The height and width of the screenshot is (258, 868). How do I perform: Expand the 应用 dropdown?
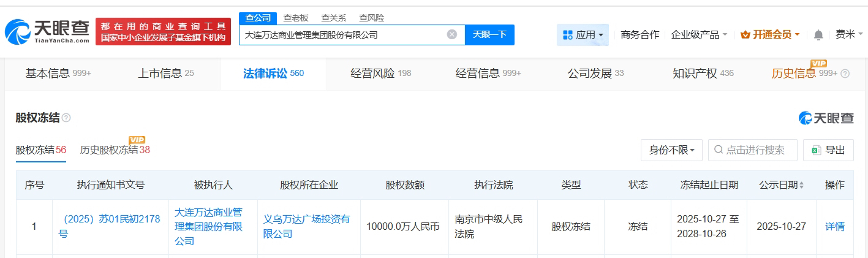[x=583, y=35]
